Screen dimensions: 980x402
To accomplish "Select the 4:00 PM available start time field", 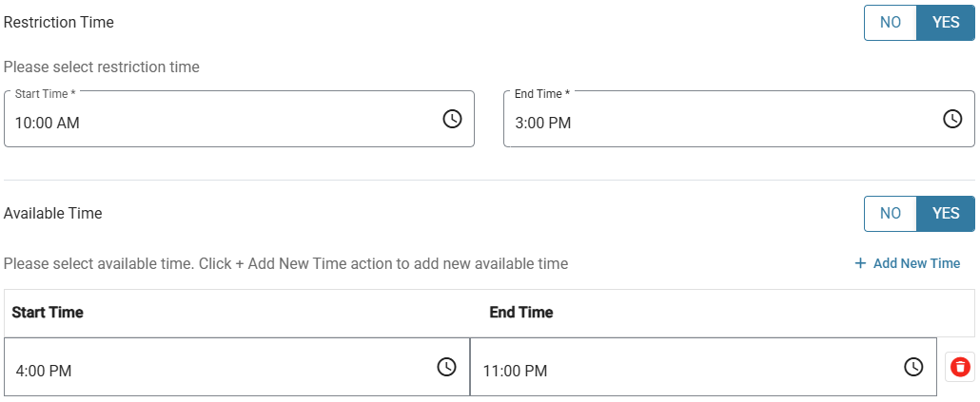I will pos(237,367).
